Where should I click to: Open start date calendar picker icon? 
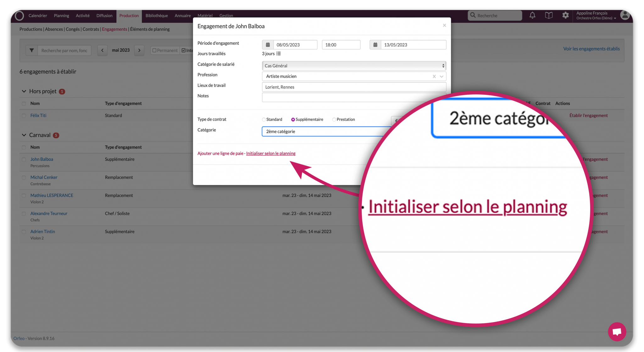coord(268,45)
